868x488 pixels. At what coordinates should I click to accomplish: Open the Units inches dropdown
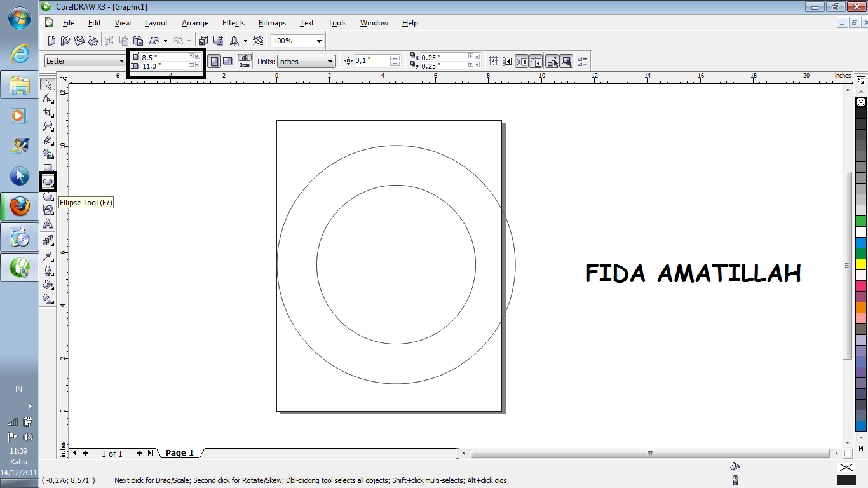(x=330, y=61)
